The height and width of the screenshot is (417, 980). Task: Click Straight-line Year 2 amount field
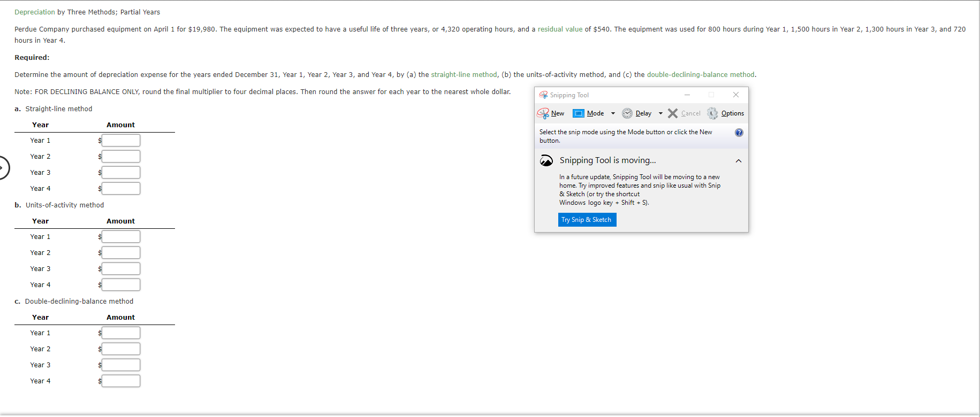(121, 157)
